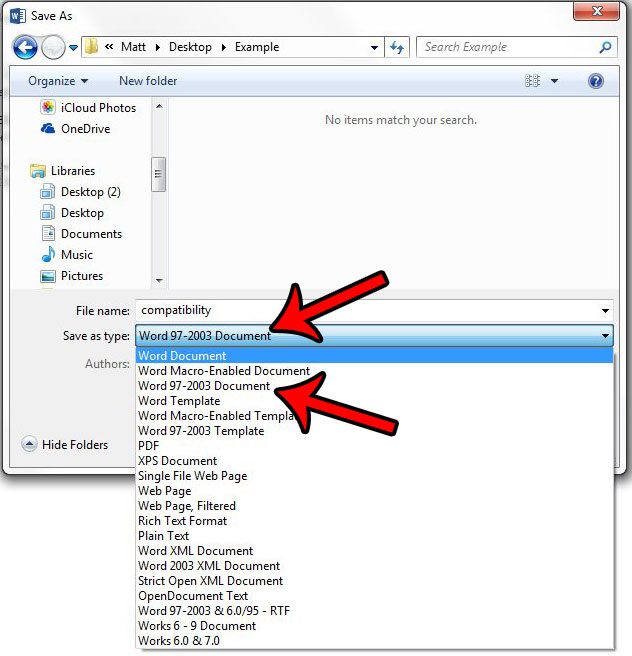Choose Word Macro-Enabled Document option
This screenshot has height=656, width=632.
(x=375, y=371)
